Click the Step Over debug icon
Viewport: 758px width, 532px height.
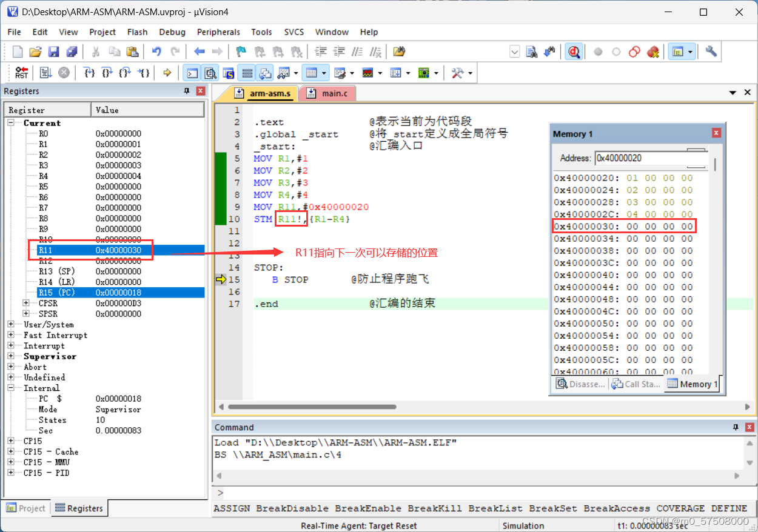[107, 73]
